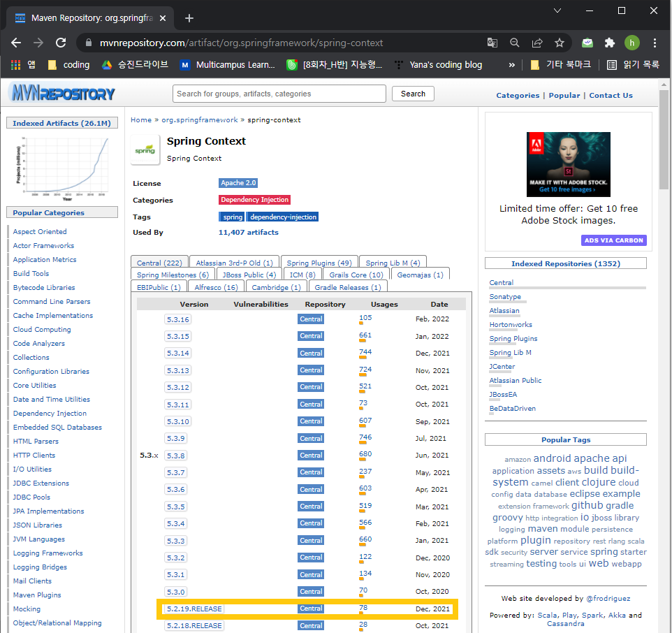Click the MVNRepository logo

coord(64,92)
